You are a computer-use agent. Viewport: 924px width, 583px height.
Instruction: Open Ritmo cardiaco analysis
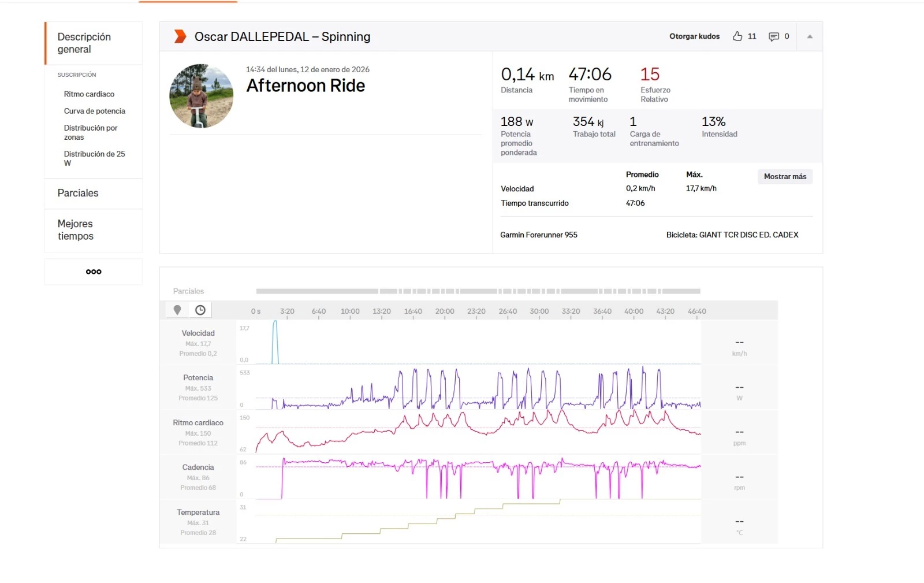[x=89, y=94]
